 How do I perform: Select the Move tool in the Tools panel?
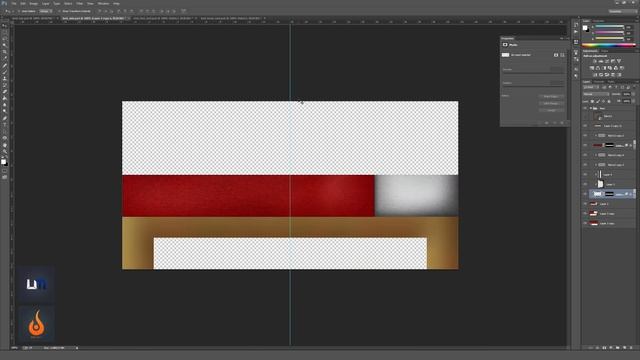4,26
